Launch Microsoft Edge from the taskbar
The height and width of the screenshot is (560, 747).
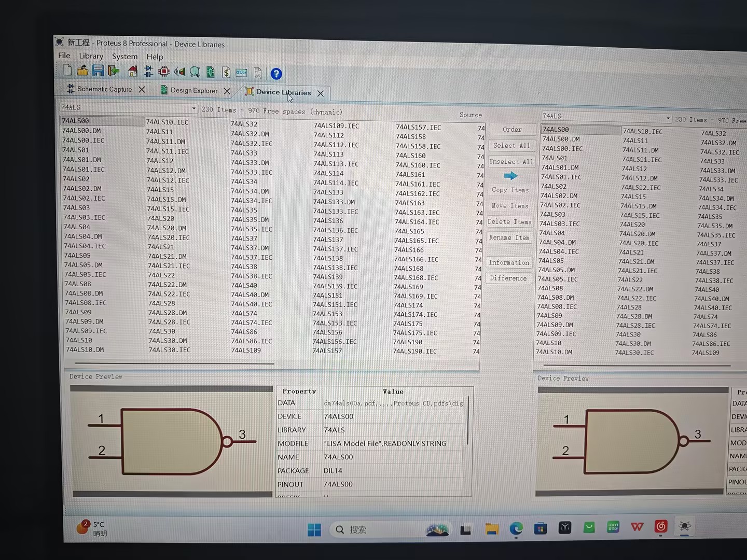516,528
